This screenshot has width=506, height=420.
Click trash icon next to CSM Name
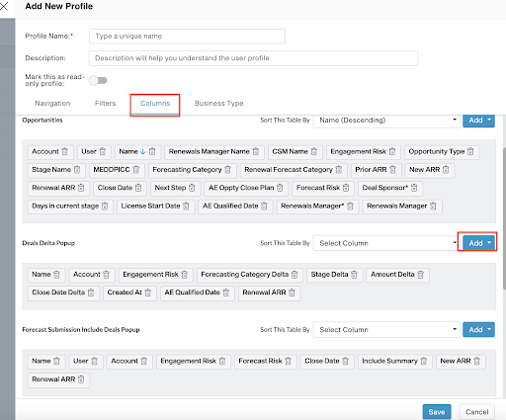click(314, 151)
